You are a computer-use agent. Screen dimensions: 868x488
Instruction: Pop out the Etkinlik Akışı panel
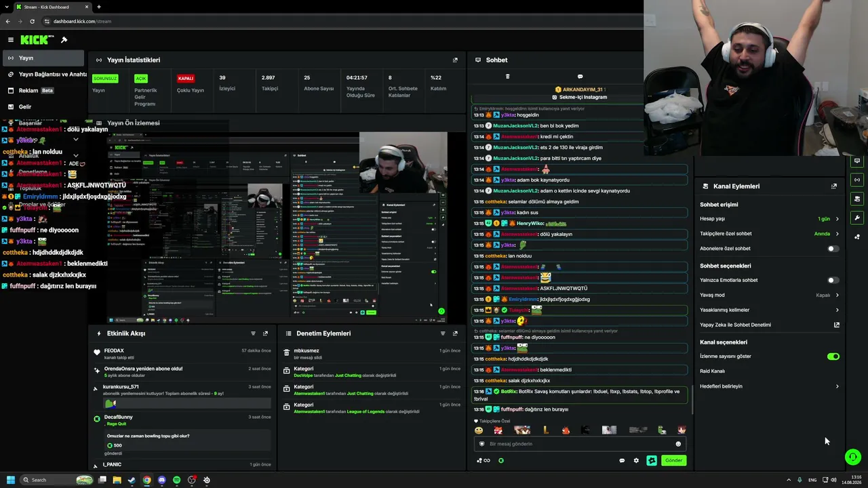click(265, 333)
